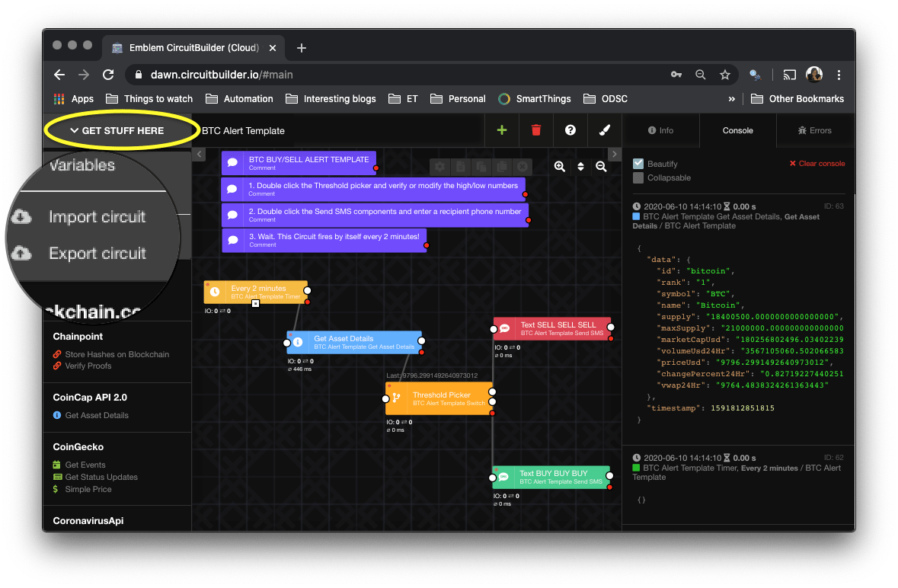
Task: Select the comment "3. Wait. This Circuit fires by itself"
Action: tap(324, 241)
